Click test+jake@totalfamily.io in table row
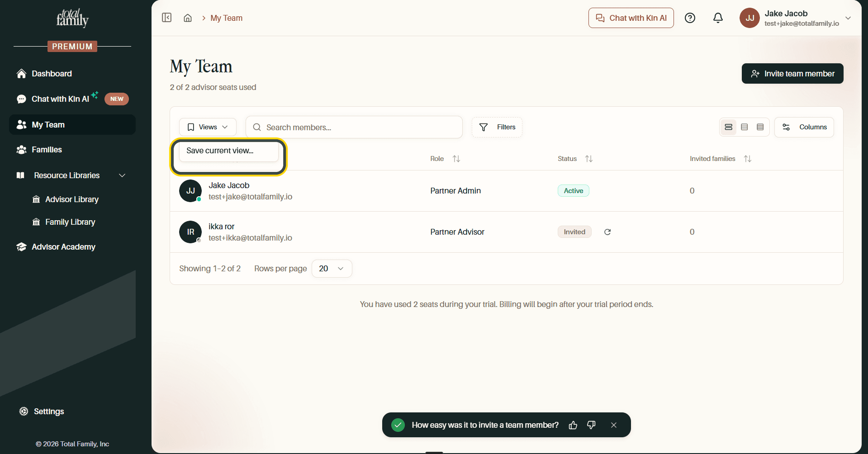Viewport: 868px width, 454px height. pos(250,197)
